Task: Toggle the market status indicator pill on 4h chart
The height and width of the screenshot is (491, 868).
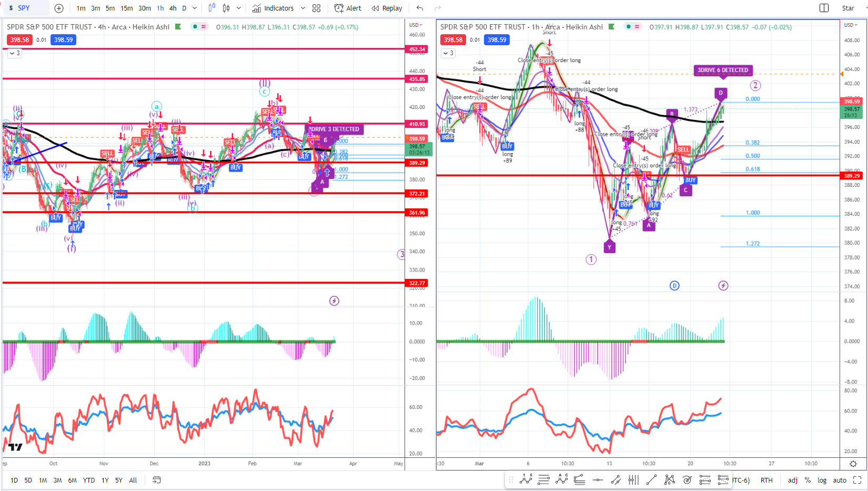Action: (x=199, y=27)
